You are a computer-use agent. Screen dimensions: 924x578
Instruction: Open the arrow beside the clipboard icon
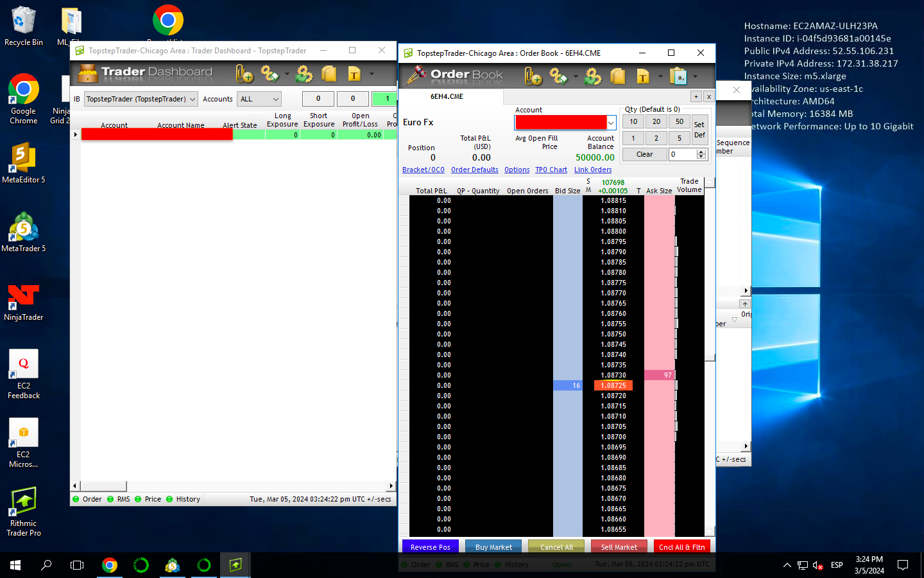(695, 77)
